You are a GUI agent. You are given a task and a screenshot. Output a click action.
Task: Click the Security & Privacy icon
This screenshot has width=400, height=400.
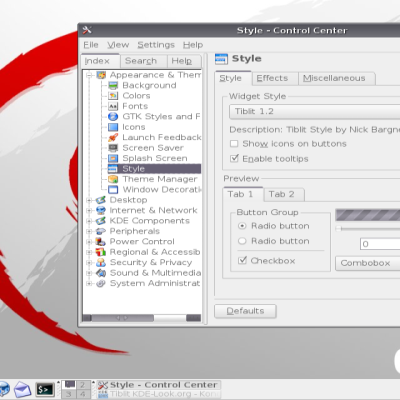tap(101, 262)
